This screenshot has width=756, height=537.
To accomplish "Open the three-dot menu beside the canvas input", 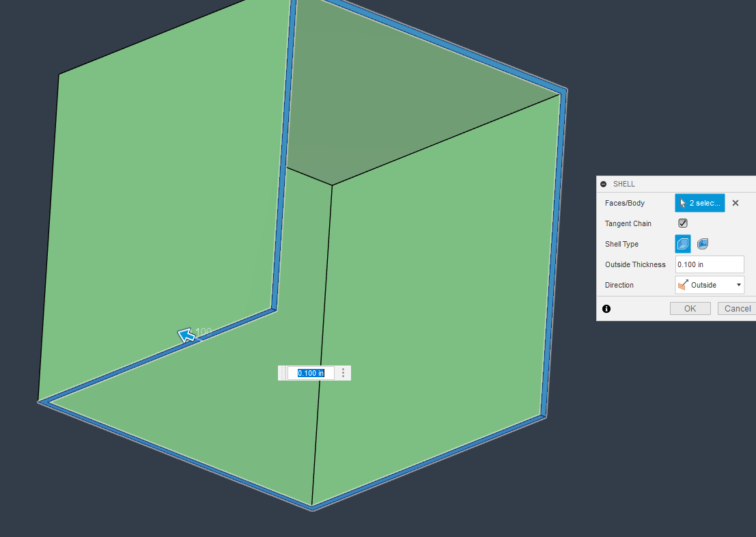I will click(343, 373).
